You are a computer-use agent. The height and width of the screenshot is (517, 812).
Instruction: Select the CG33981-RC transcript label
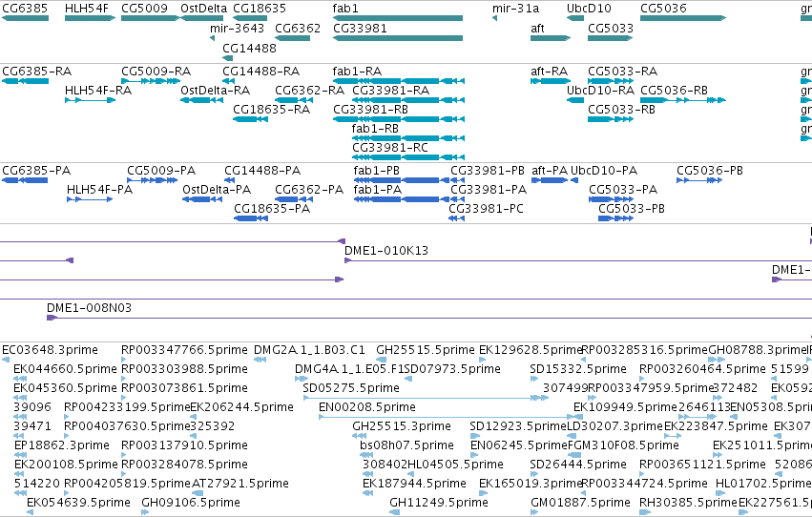click(390, 148)
